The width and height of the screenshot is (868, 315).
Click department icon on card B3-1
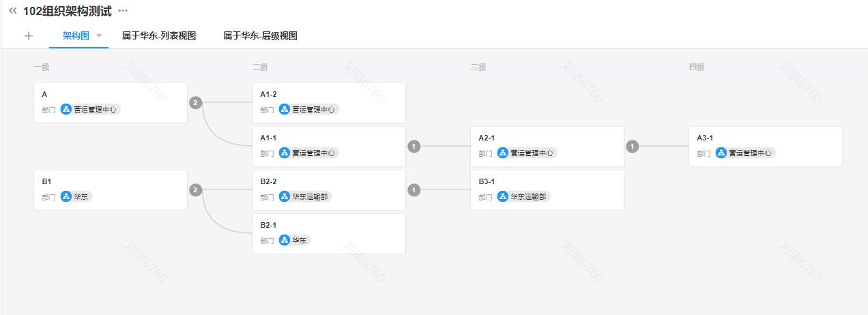[x=503, y=196]
